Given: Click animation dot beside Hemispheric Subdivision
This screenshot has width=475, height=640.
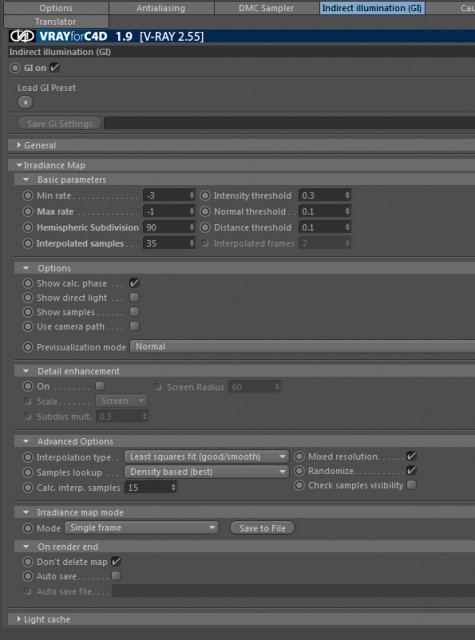Looking at the screenshot, I should click(x=27, y=227).
